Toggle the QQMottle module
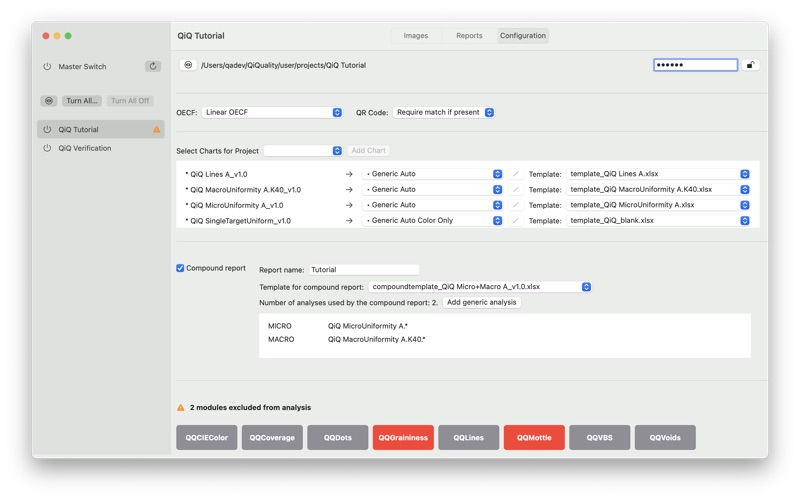Viewport: 800px width, 500px height. pos(534,438)
